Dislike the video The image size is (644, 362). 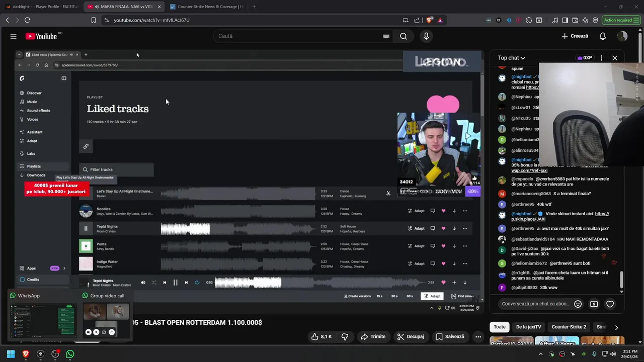345,336
